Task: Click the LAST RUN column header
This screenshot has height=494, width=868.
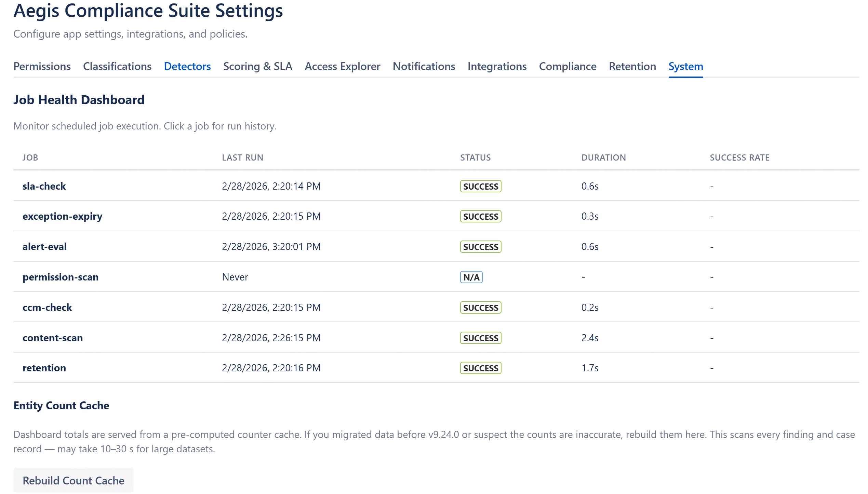Action: [x=243, y=157]
